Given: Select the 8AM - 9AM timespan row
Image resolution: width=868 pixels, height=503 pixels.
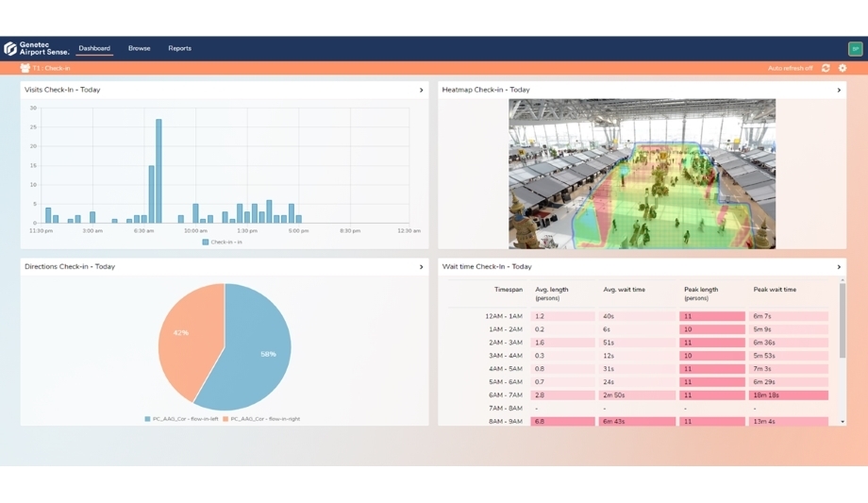Looking at the screenshot, I should pyautogui.click(x=639, y=421).
